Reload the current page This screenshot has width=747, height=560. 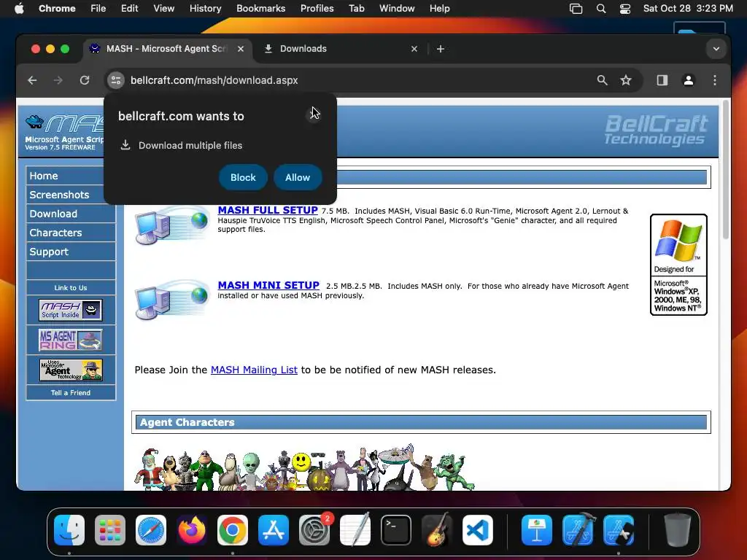pos(85,80)
